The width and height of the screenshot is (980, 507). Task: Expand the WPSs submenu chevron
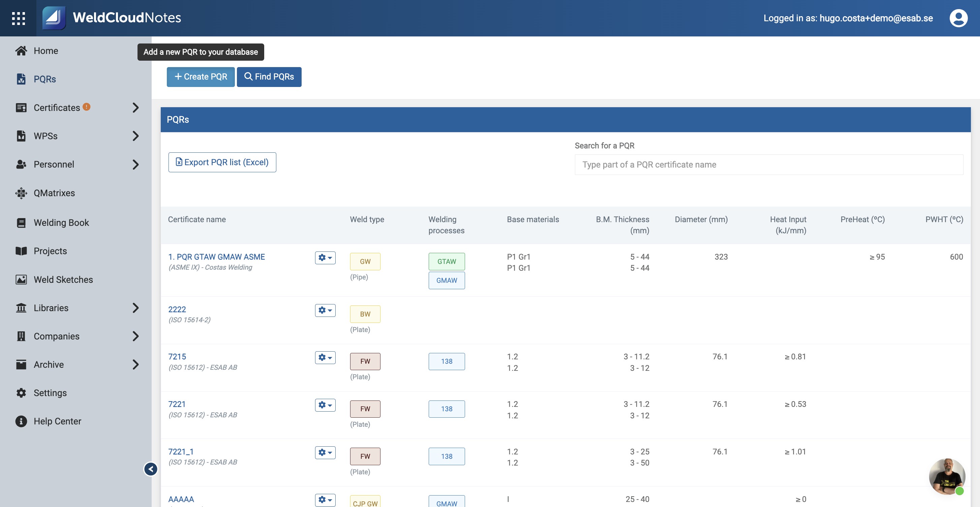pyautogui.click(x=135, y=136)
